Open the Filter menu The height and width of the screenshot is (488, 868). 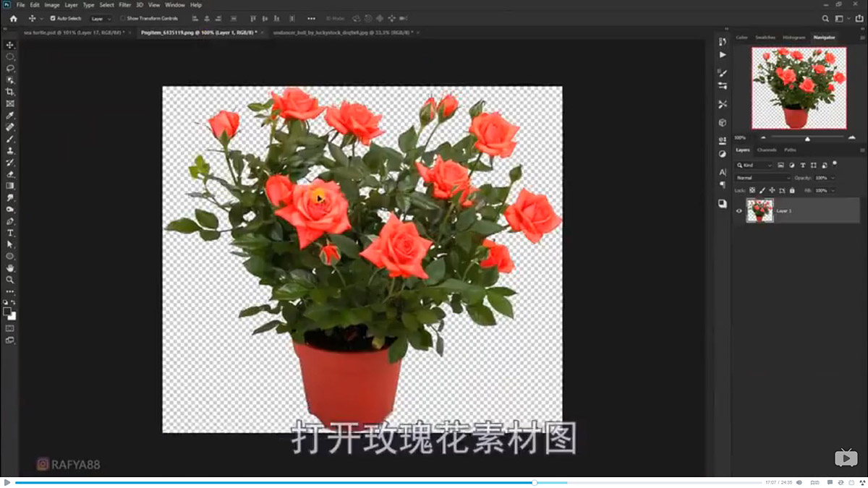tap(124, 4)
